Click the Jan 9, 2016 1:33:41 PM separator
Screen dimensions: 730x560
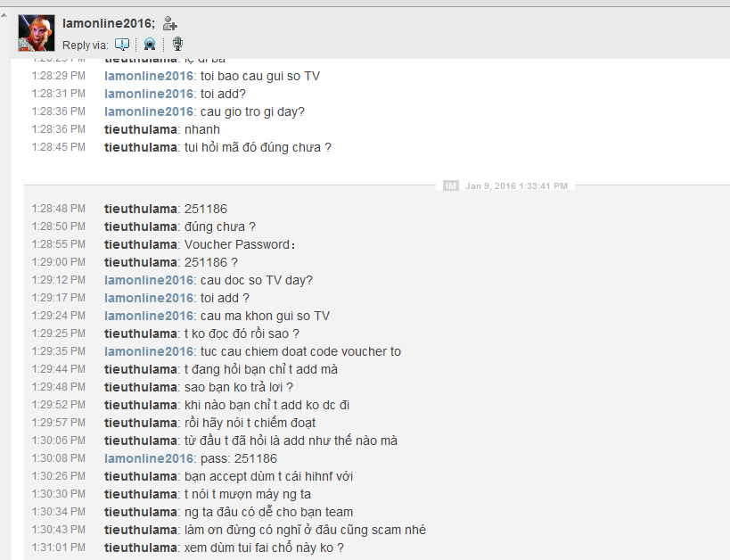[x=516, y=185]
